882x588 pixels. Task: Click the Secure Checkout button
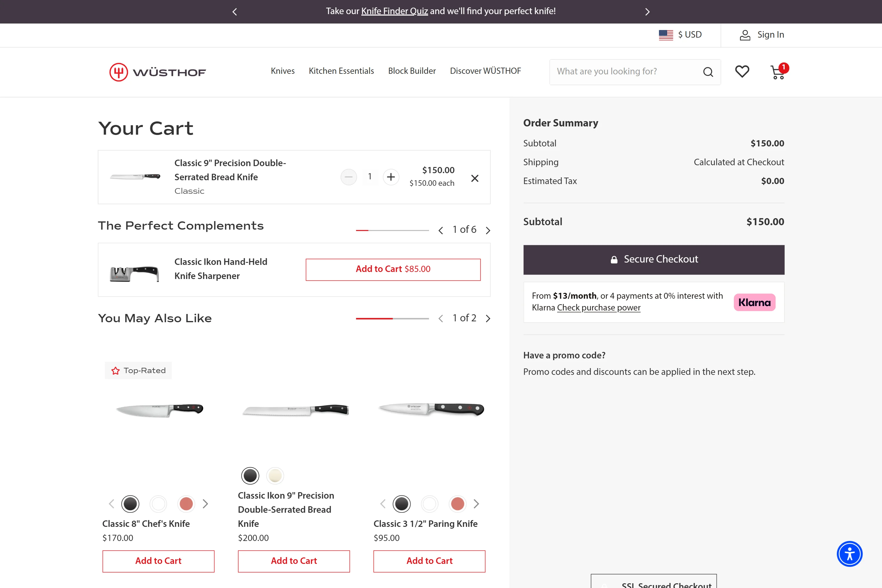[x=654, y=260]
